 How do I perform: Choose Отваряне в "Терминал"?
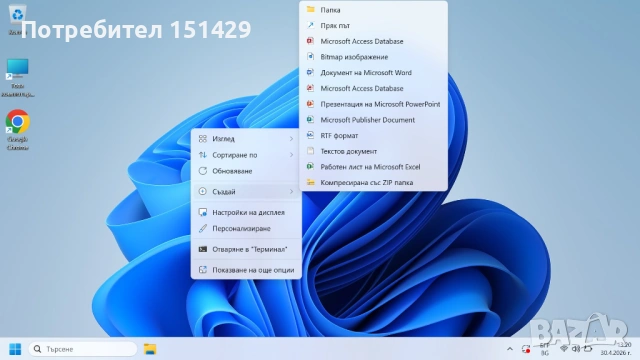(246, 249)
